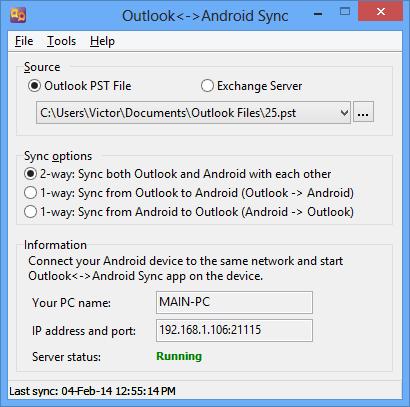Click the window title Outlook<->Android Sync
Image resolution: width=410 pixels, height=407 pixels.
[x=205, y=16]
